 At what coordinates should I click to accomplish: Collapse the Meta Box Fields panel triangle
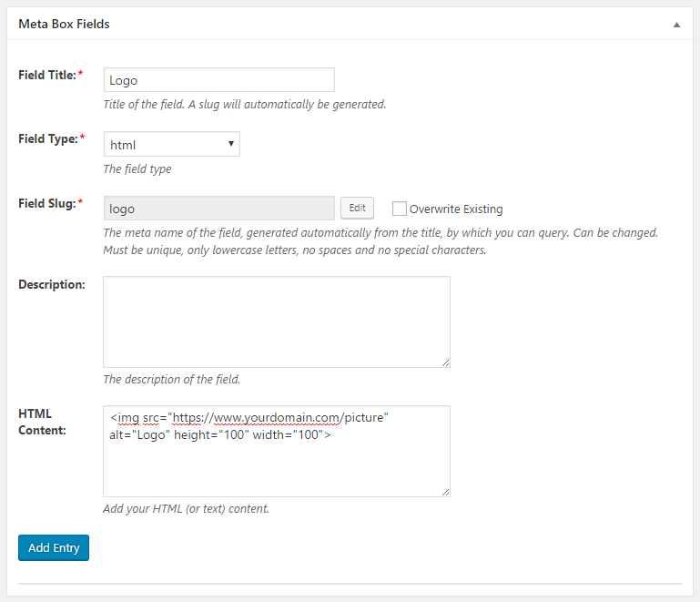[676, 25]
